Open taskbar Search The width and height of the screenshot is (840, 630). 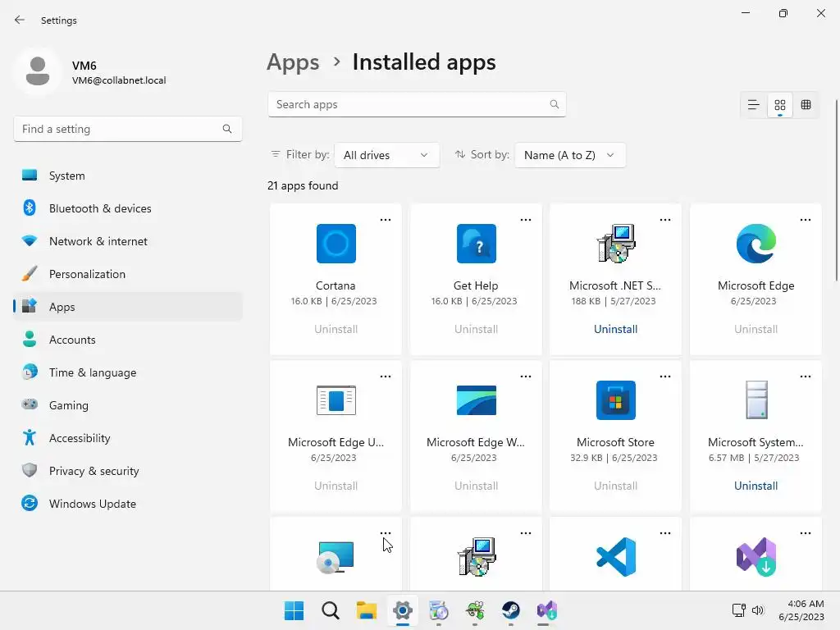tap(331, 610)
